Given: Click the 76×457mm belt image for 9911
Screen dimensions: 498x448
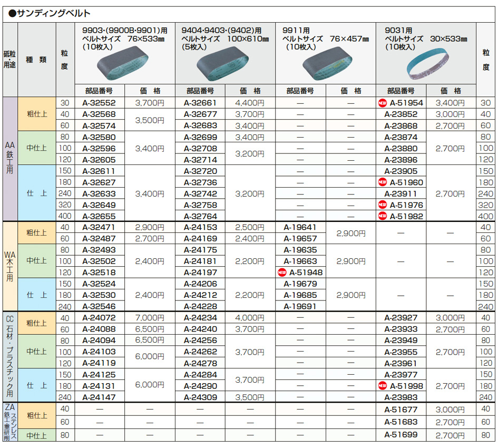Looking at the screenshot, I should (326, 64).
